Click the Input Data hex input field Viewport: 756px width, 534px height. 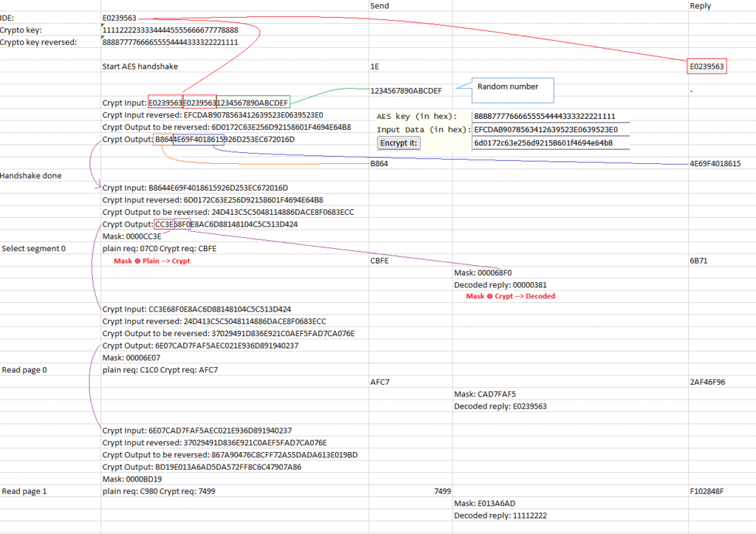(x=550, y=129)
